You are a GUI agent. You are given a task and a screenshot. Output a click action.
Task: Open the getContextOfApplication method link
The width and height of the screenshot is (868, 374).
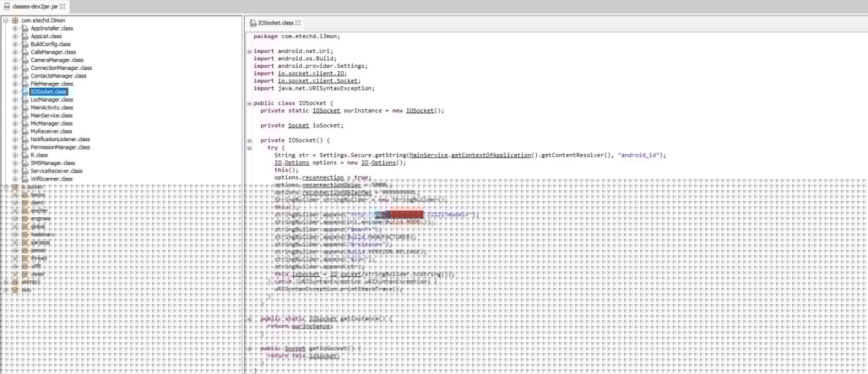(x=491, y=155)
